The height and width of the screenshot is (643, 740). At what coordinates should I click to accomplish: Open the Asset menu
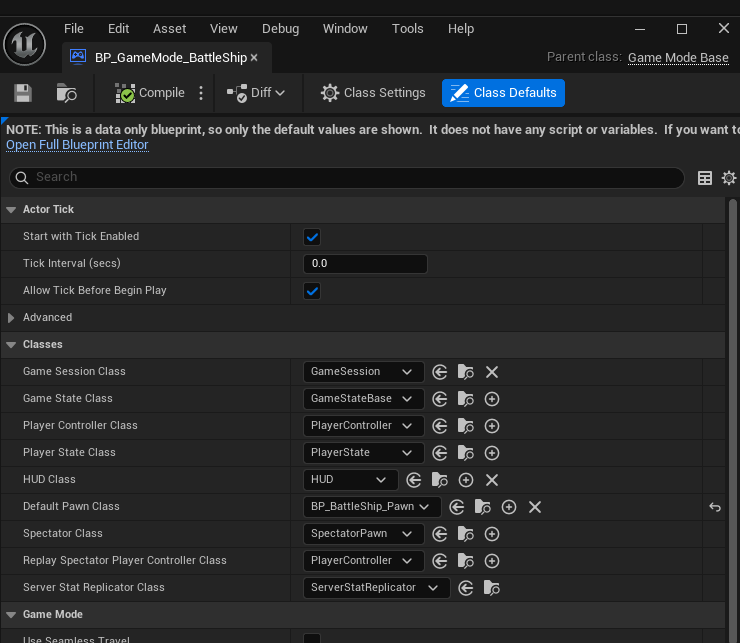coord(169,29)
